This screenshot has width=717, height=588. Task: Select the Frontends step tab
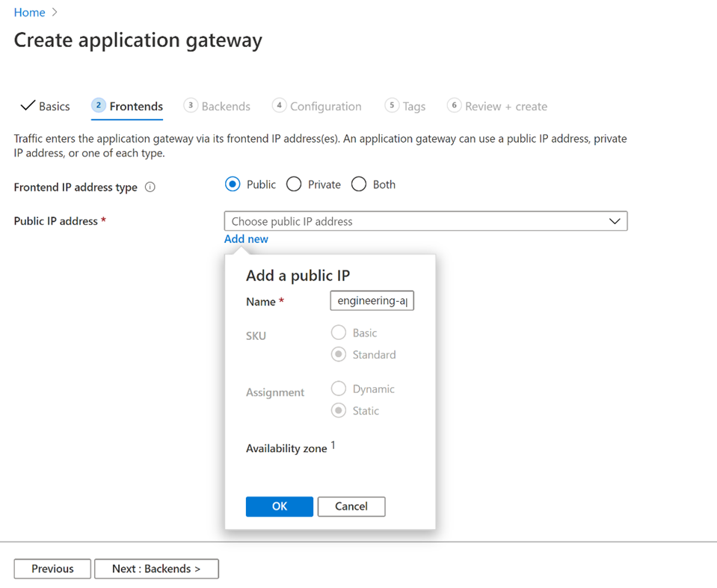coord(127,106)
